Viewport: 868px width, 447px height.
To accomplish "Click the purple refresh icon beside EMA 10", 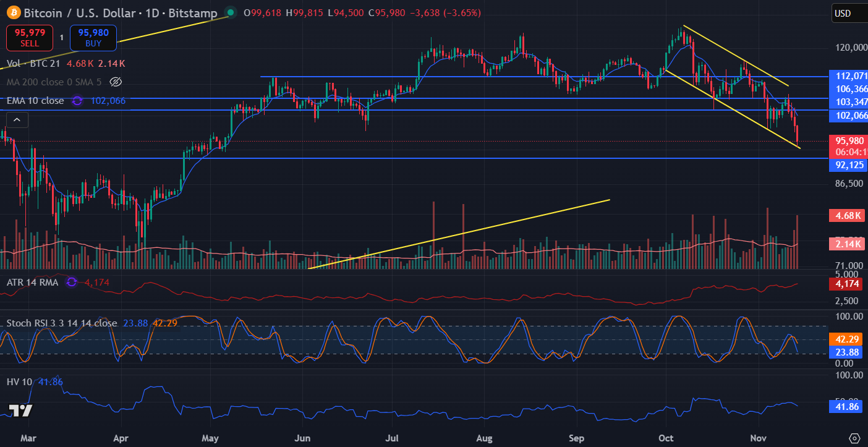I will coord(77,101).
